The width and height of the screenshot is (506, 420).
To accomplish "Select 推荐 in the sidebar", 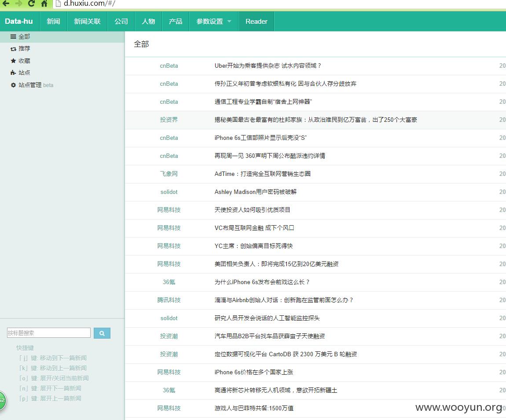I will click(24, 49).
